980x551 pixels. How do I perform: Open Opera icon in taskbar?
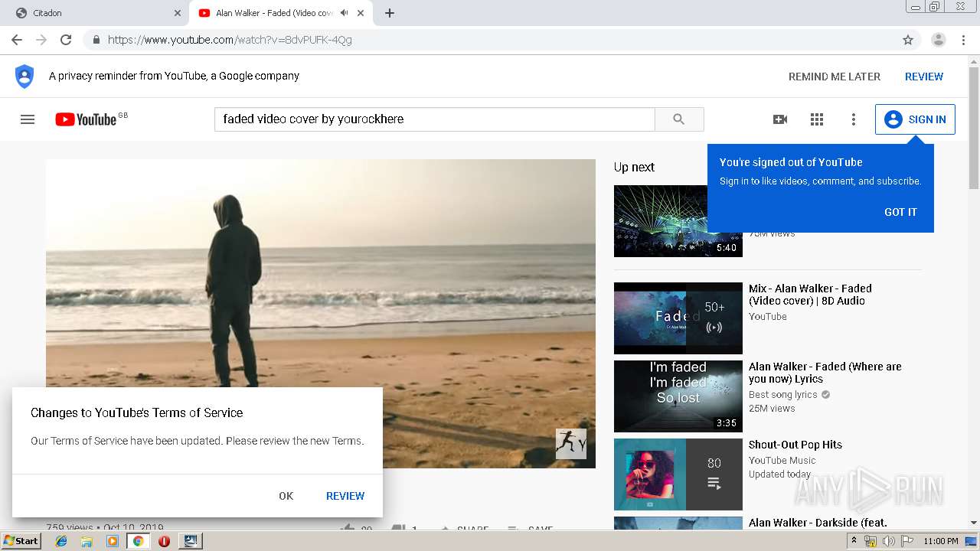tap(164, 541)
